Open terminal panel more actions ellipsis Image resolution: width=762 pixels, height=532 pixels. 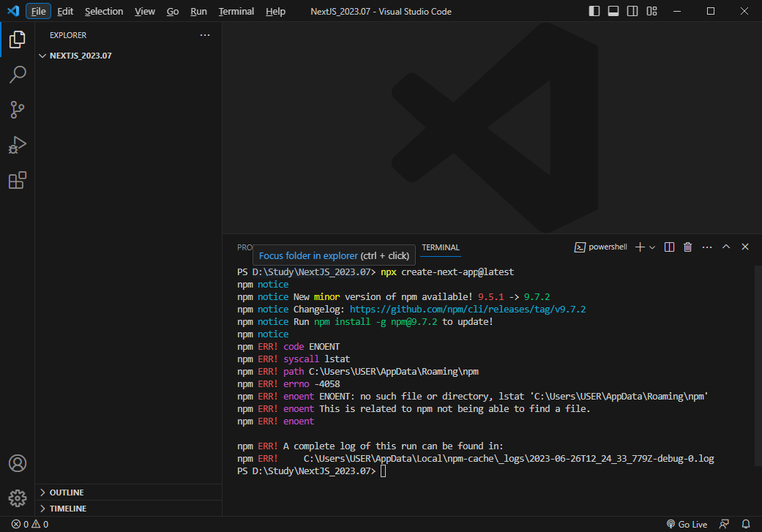click(x=707, y=247)
